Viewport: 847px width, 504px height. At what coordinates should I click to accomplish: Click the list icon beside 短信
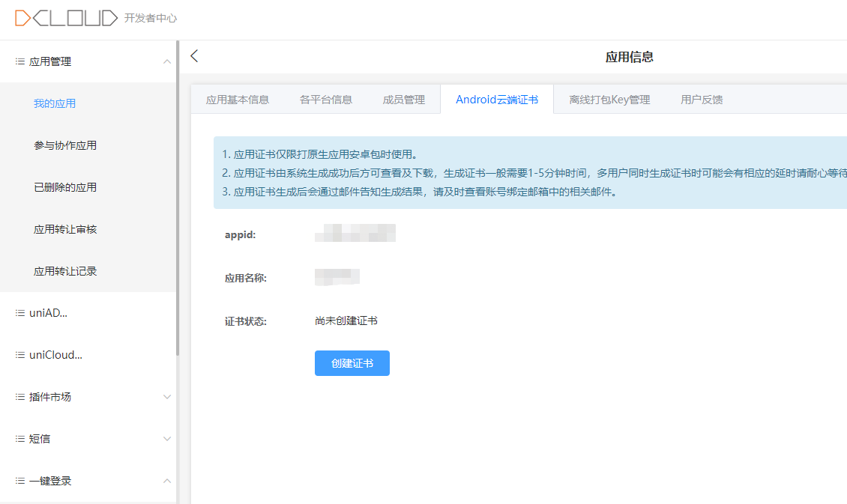20,439
